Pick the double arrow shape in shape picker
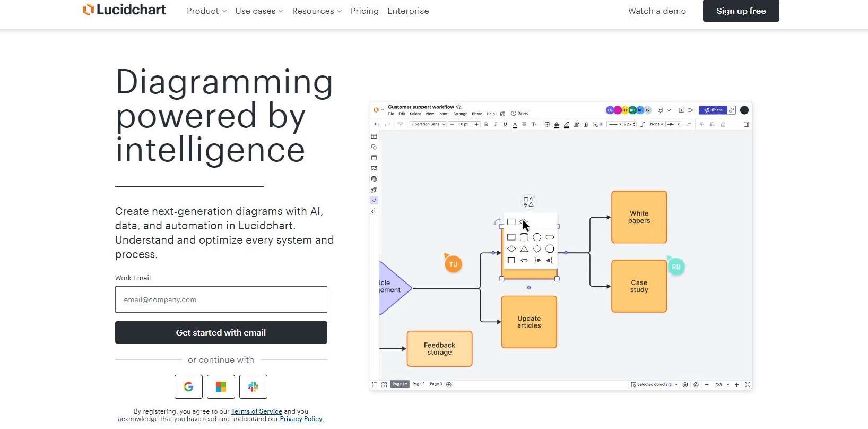 pyautogui.click(x=524, y=260)
